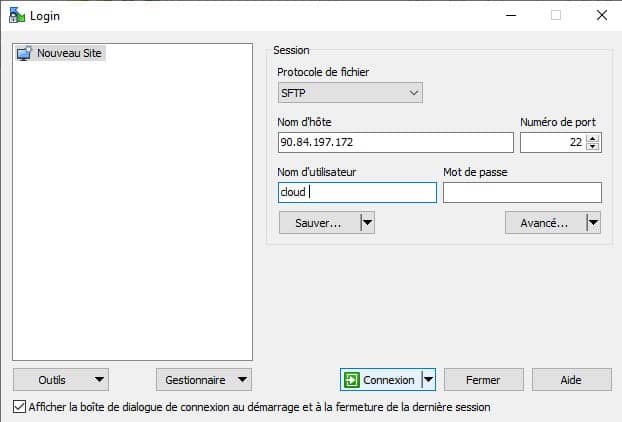Expand the Connexion dropdown arrow

pos(429,380)
